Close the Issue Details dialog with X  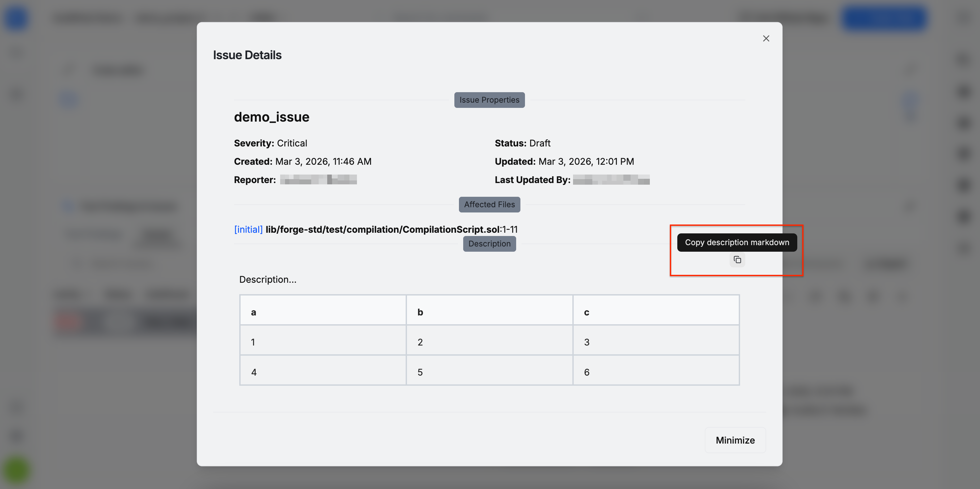point(766,39)
